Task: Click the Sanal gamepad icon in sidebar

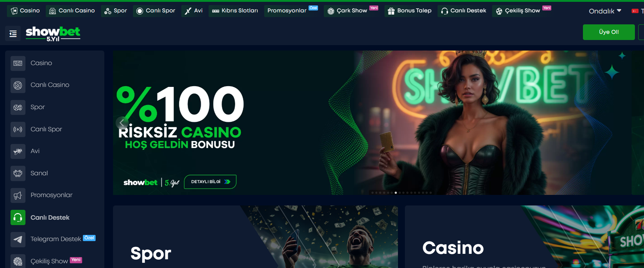Action: 18,173
